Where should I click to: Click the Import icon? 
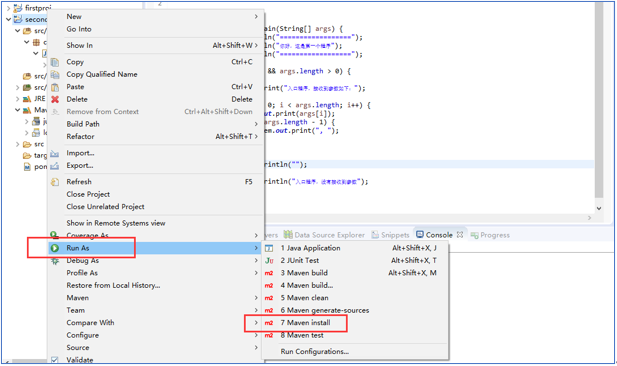tap(55, 153)
